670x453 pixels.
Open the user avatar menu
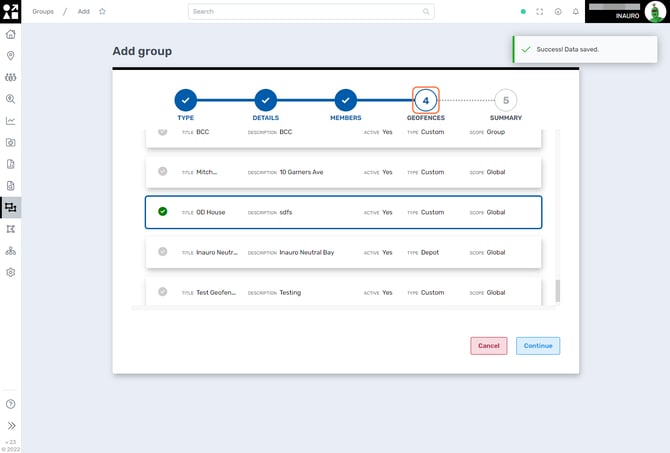point(655,12)
